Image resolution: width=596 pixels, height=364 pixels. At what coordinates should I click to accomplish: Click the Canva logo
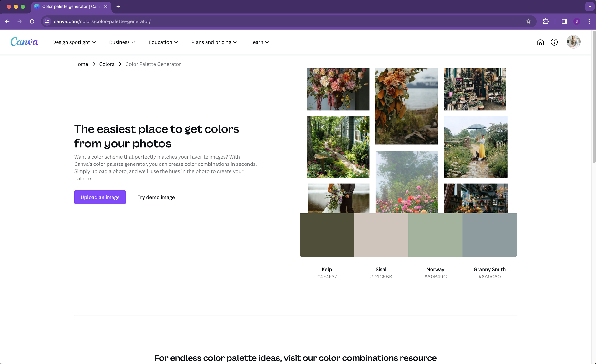coord(24,42)
